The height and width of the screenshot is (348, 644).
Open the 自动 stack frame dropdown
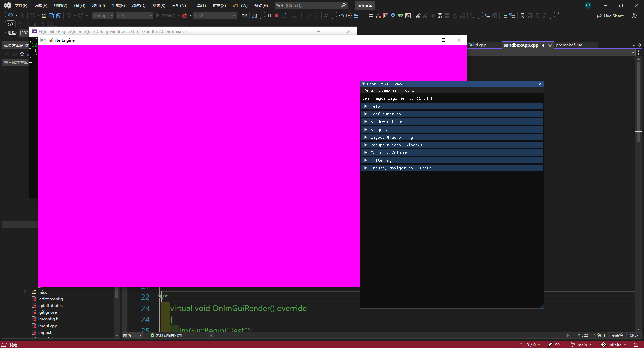pyautogui.click(x=215, y=16)
